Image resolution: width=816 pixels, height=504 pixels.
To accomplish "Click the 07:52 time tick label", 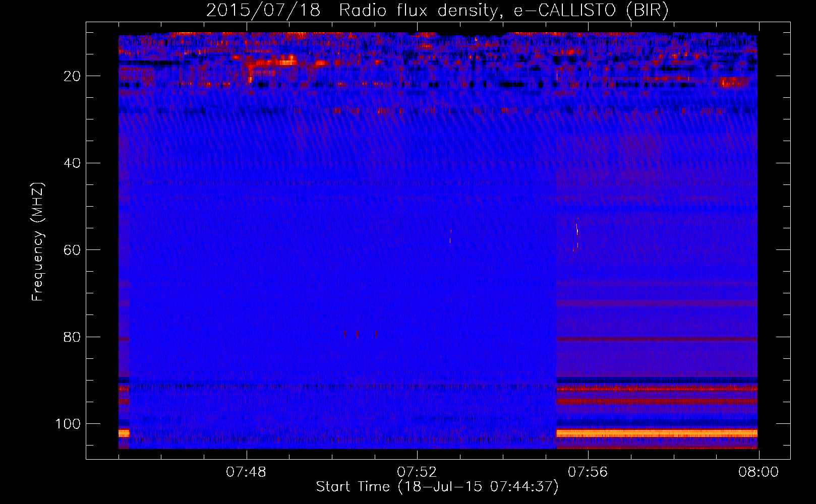I will coord(417,472).
